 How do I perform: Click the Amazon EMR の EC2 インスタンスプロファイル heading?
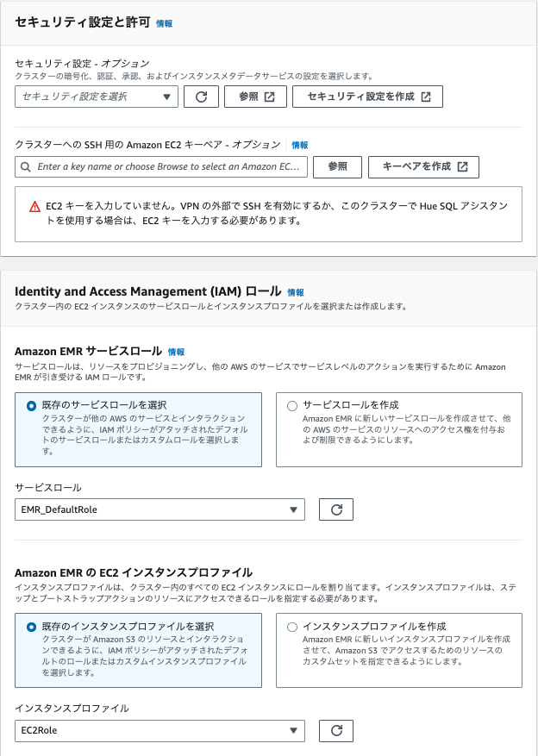[x=134, y=572]
